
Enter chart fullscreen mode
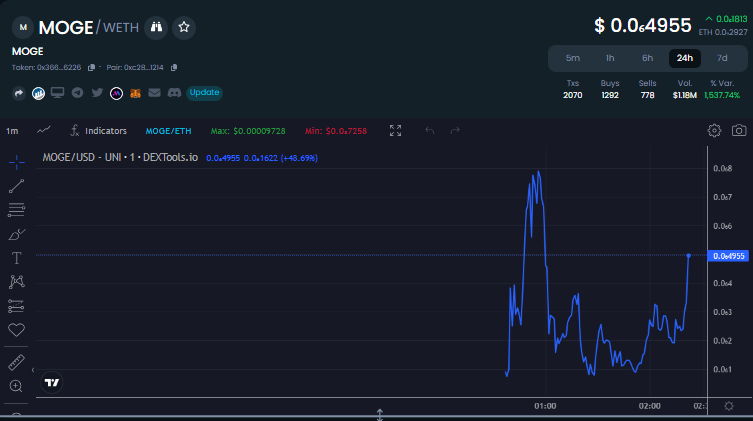pyautogui.click(x=395, y=131)
